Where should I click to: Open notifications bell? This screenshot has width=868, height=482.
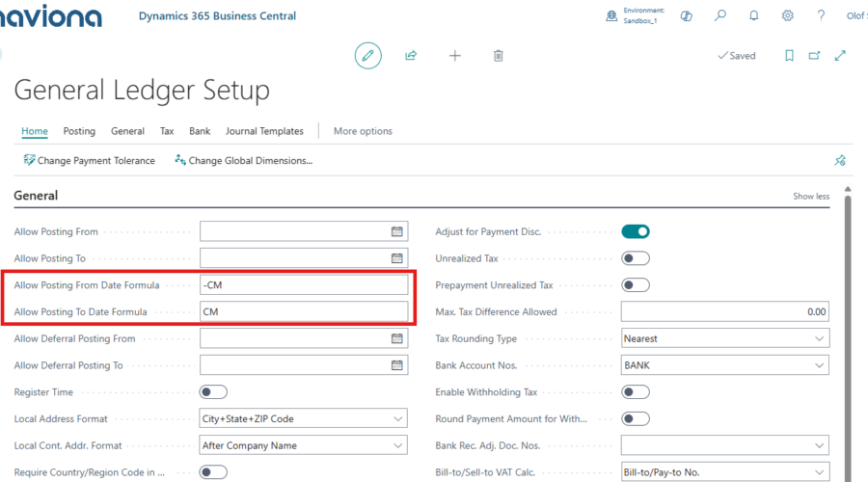tap(754, 15)
